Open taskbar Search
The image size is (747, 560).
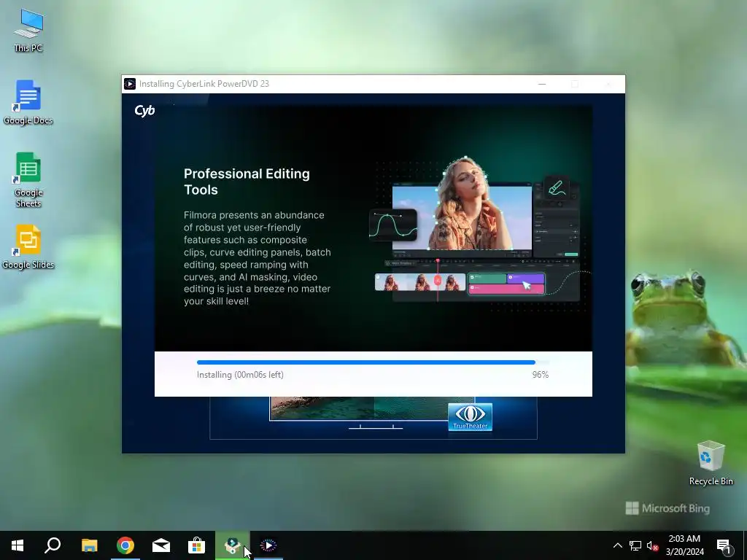tap(53, 545)
